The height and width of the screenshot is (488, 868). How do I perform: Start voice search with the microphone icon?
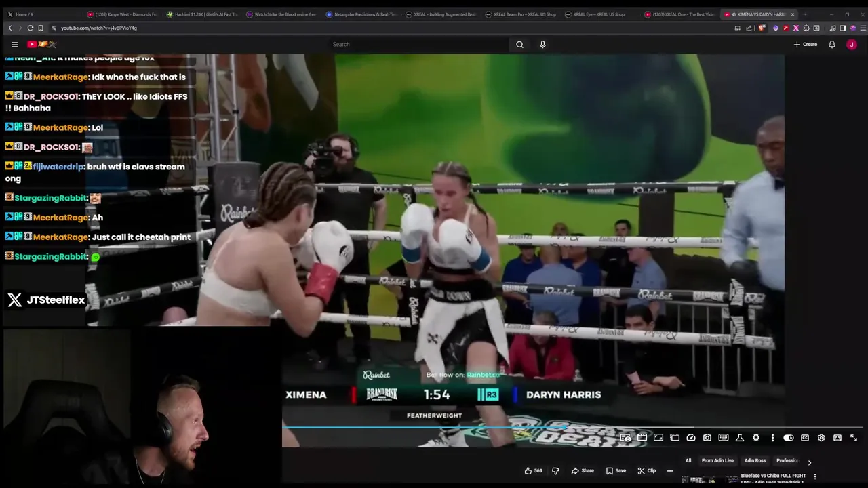pos(542,44)
